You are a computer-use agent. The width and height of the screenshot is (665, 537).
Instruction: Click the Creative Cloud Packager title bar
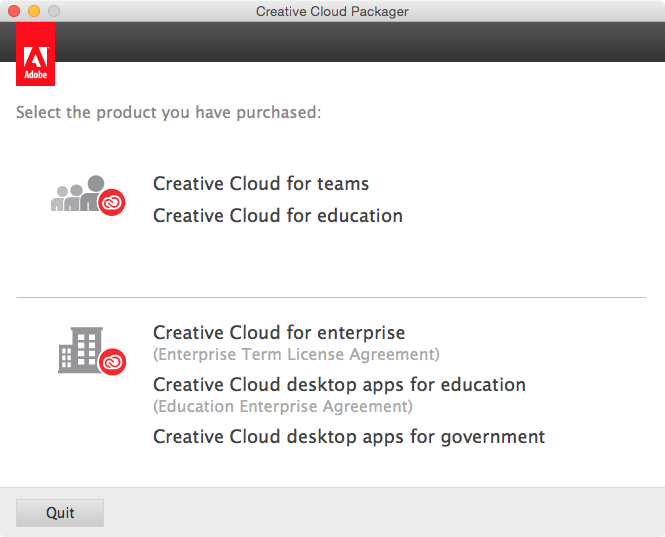[x=332, y=11]
